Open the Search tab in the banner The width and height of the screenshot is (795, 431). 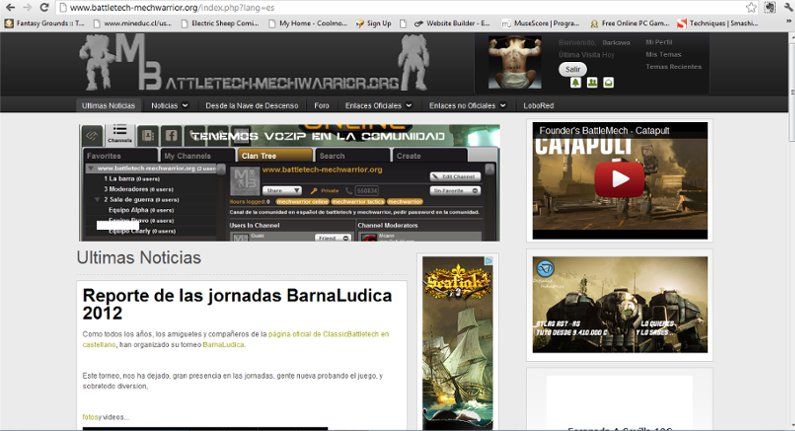pyautogui.click(x=353, y=156)
